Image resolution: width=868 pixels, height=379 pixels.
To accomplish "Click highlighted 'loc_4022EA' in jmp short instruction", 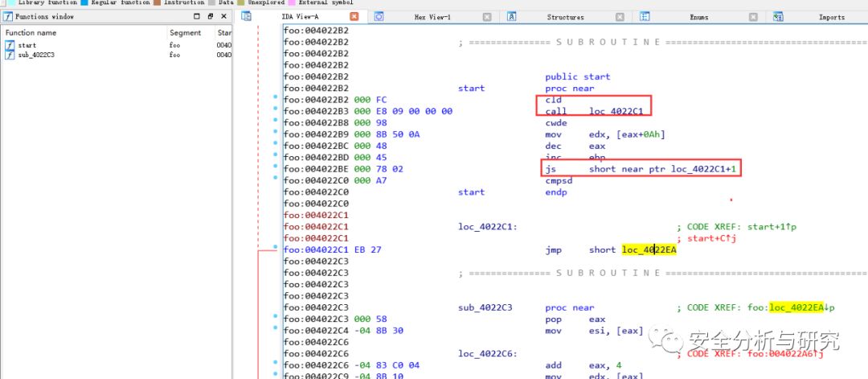I will pyautogui.click(x=649, y=250).
